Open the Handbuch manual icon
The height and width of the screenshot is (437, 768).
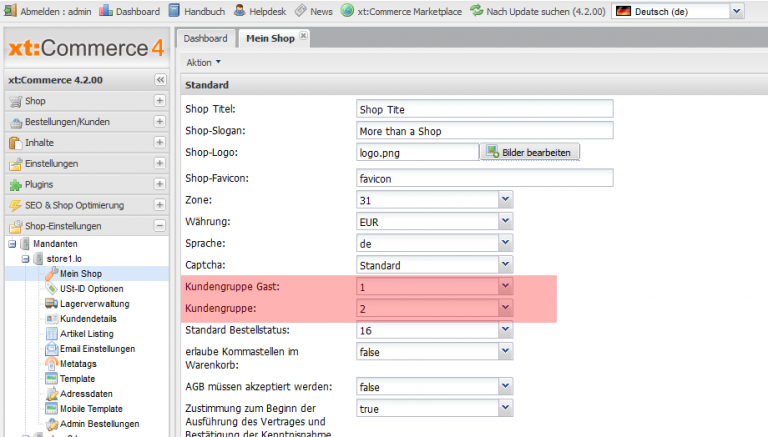(175, 10)
